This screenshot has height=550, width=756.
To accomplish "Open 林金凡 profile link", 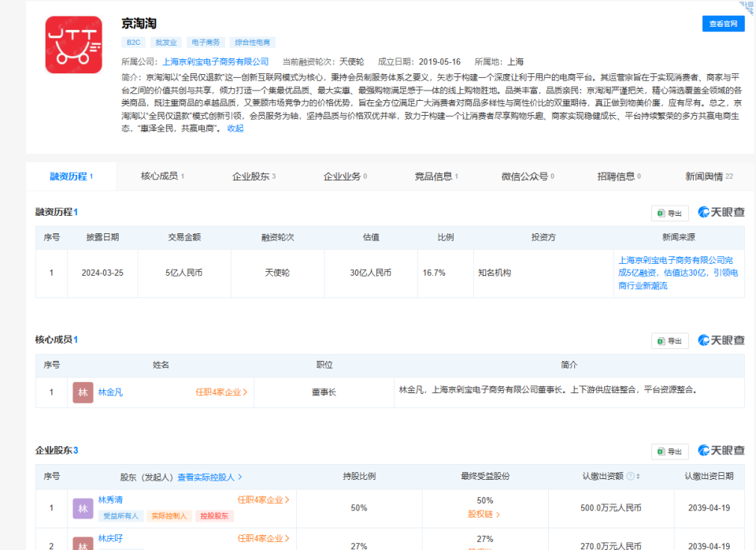I will (x=110, y=392).
